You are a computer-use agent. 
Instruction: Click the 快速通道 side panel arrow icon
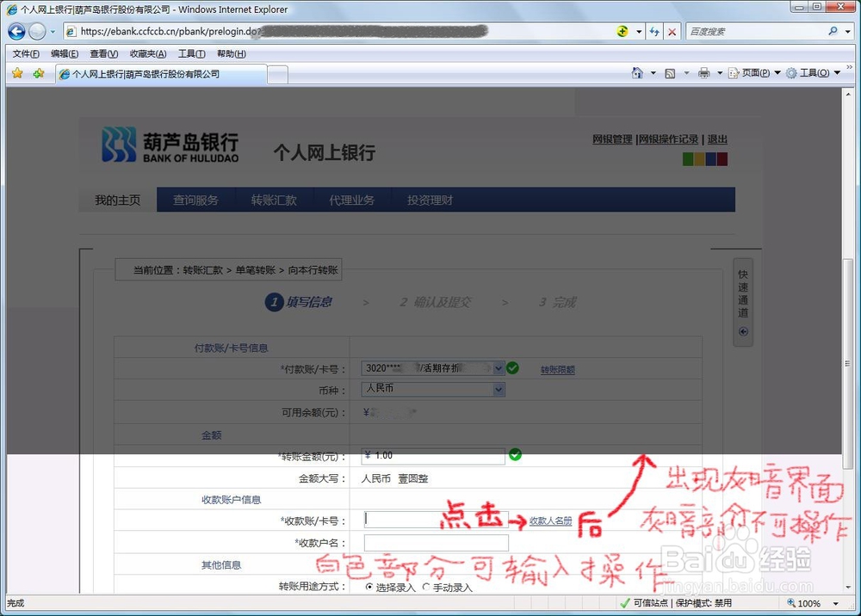[x=744, y=331]
